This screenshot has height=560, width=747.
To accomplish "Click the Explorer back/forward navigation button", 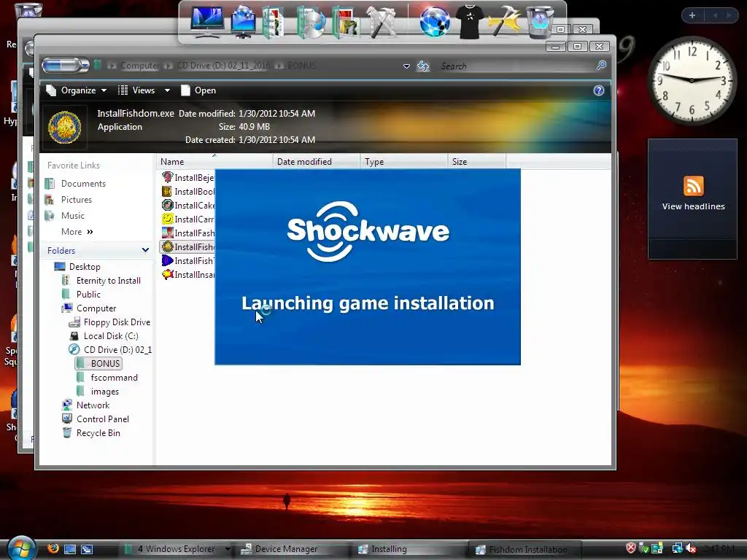I will click(62, 65).
